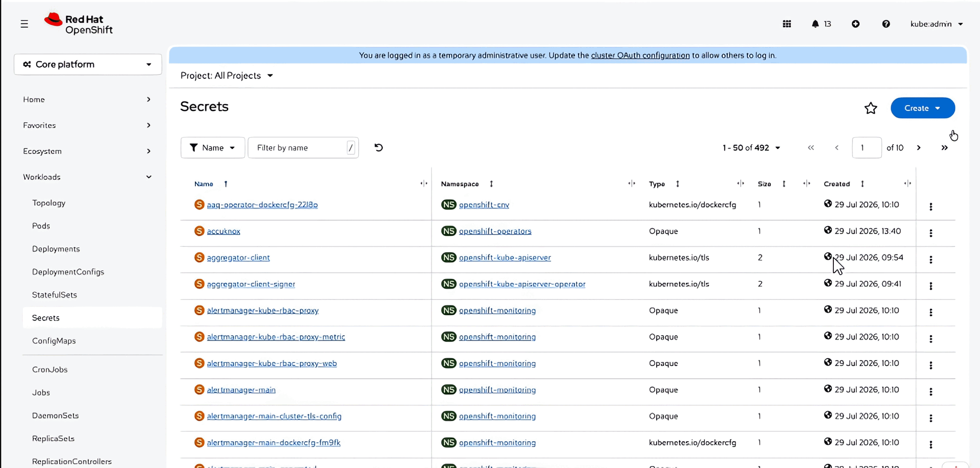The height and width of the screenshot is (468, 980).
Task: Open kebab menu for alertmanager-kube-rbac-proxy-web row
Action: 931,365
